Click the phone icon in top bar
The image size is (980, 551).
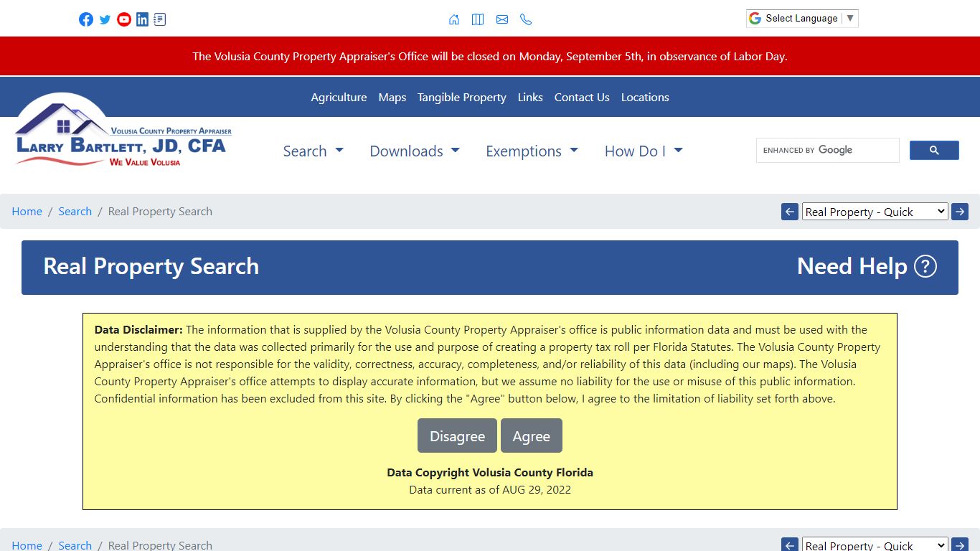(526, 19)
